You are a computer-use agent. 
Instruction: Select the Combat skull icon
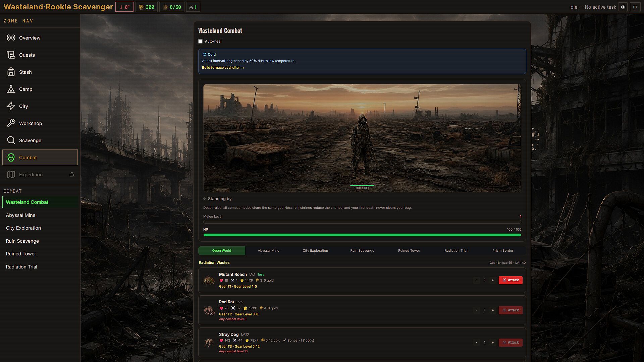pyautogui.click(x=11, y=158)
